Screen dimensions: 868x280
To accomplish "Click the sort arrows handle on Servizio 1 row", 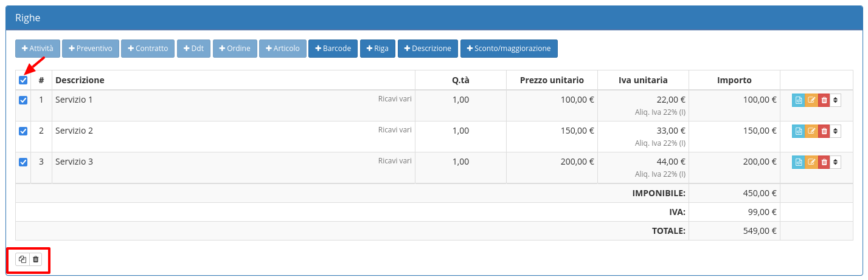I will [836, 100].
